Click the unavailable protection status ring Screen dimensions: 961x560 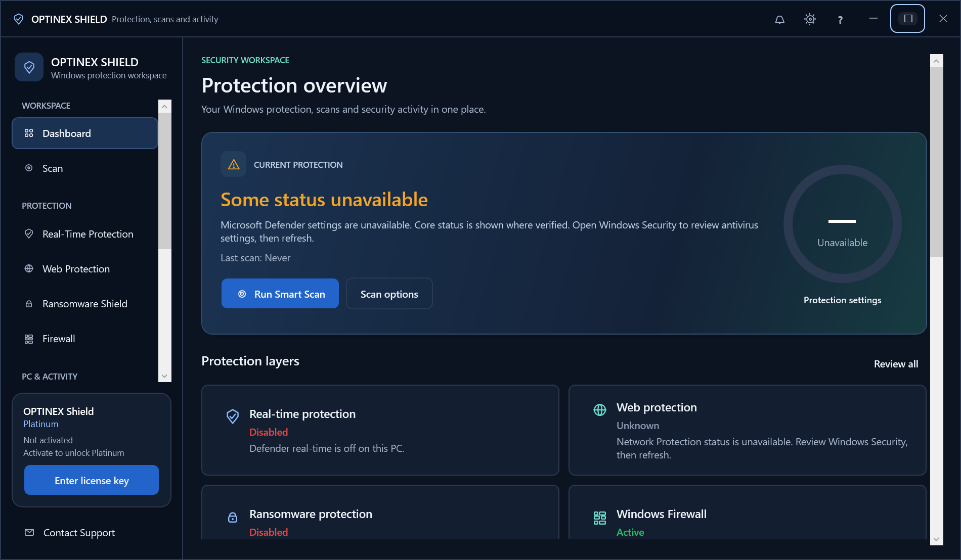point(842,224)
